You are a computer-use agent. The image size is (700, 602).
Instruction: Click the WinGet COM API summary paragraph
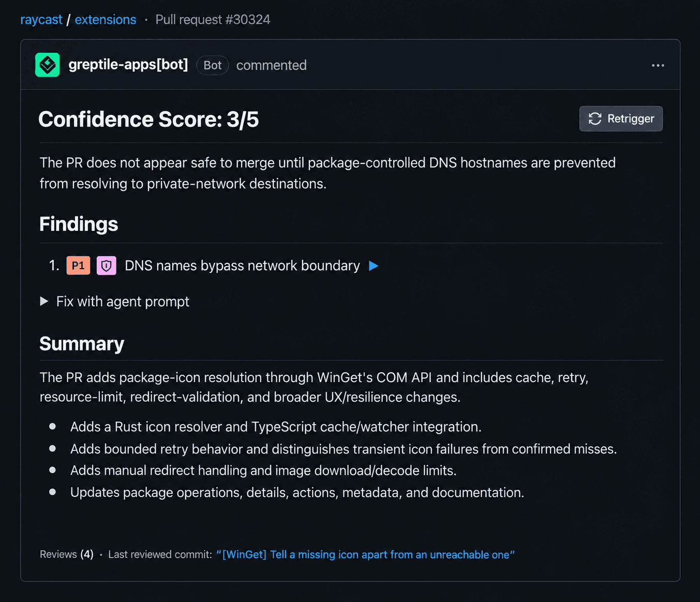click(314, 387)
